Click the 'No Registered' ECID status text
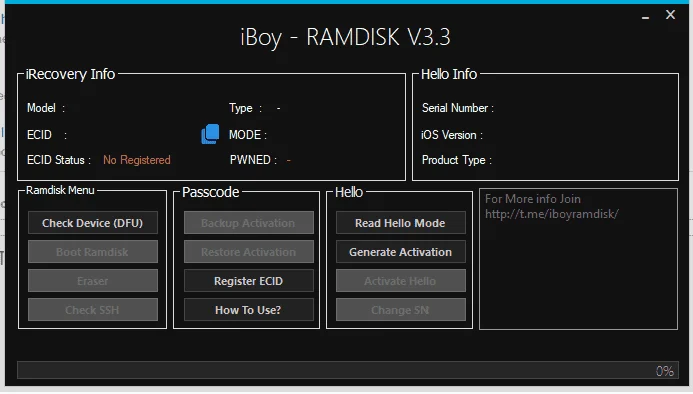 coord(137,160)
